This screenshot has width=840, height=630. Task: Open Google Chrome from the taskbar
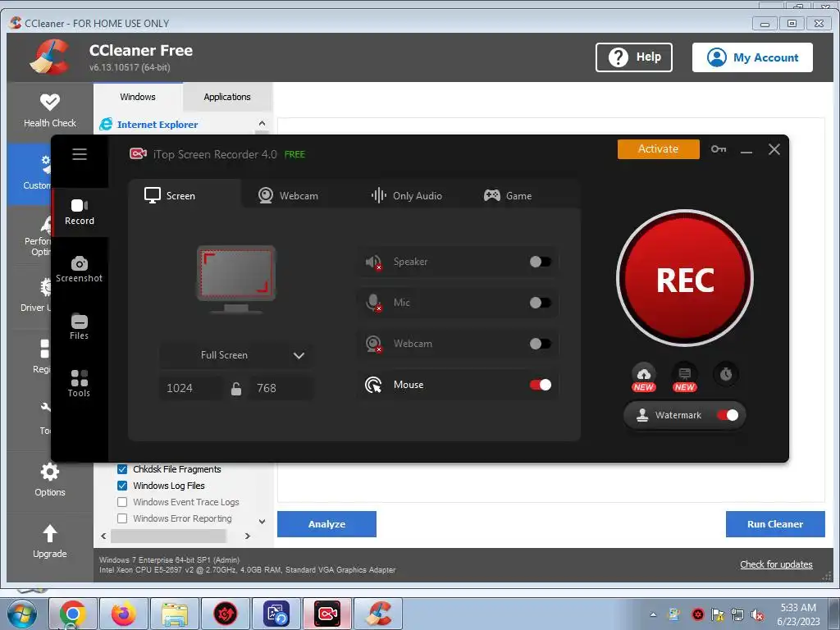pos(73,614)
